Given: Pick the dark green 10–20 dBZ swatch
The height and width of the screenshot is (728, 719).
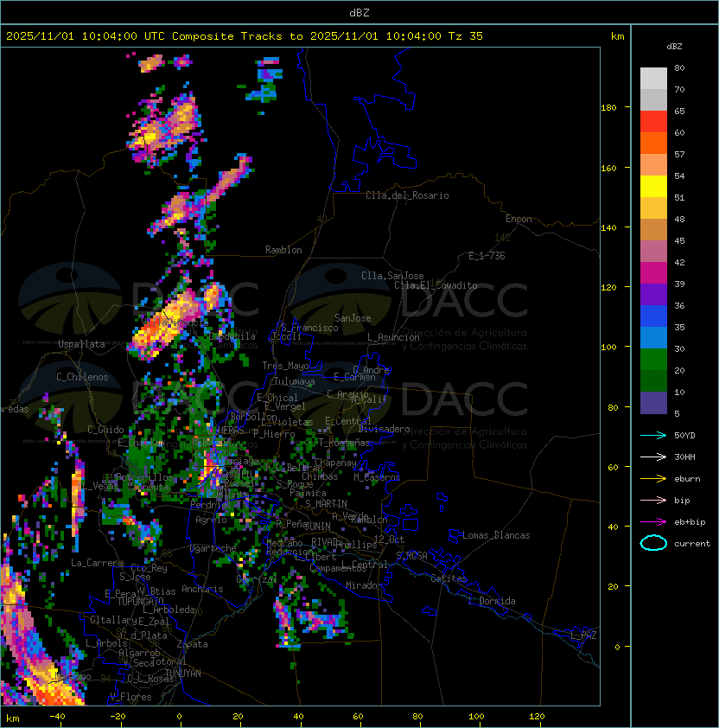Looking at the screenshot, I should 653,380.
